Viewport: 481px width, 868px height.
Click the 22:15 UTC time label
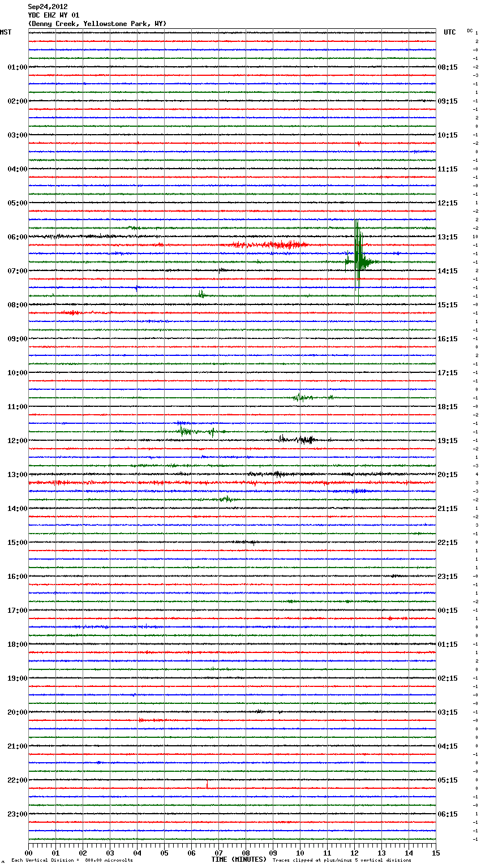(448, 543)
